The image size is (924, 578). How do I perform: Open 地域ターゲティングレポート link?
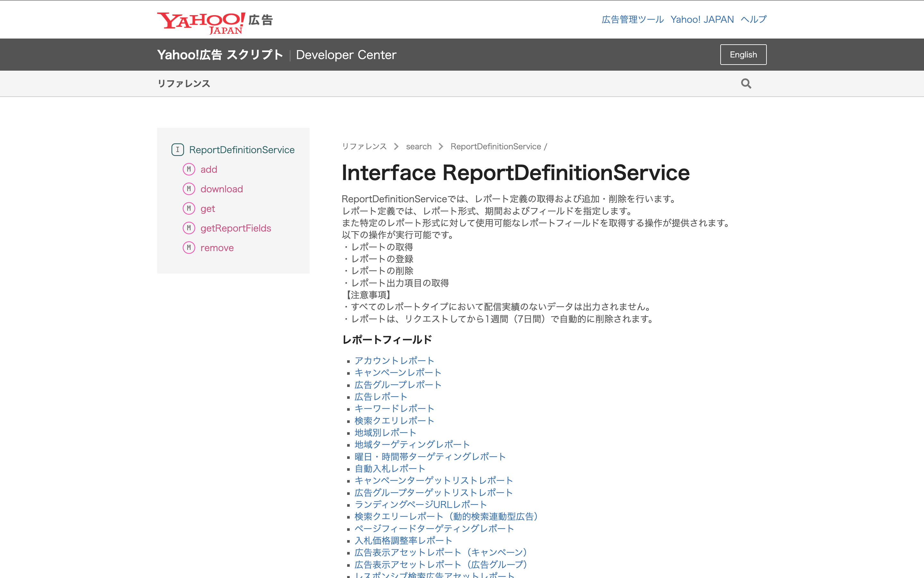click(412, 445)
